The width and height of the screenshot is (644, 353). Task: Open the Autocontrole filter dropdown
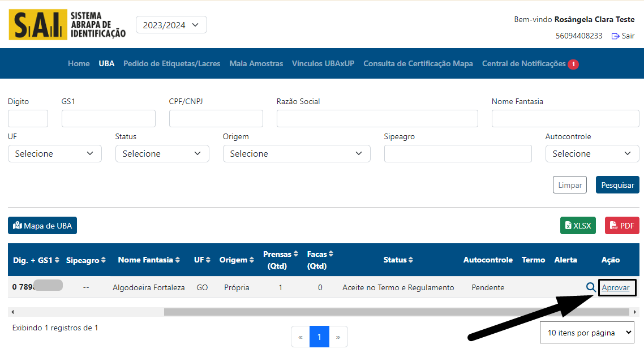click(x=592, y=154)
